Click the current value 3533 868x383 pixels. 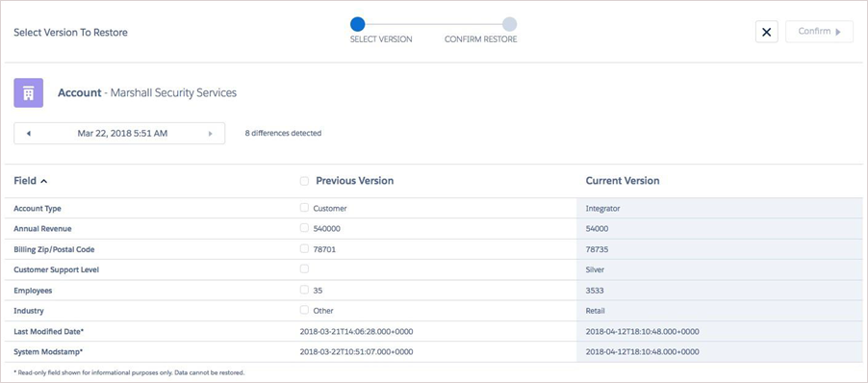click(595, 291)
